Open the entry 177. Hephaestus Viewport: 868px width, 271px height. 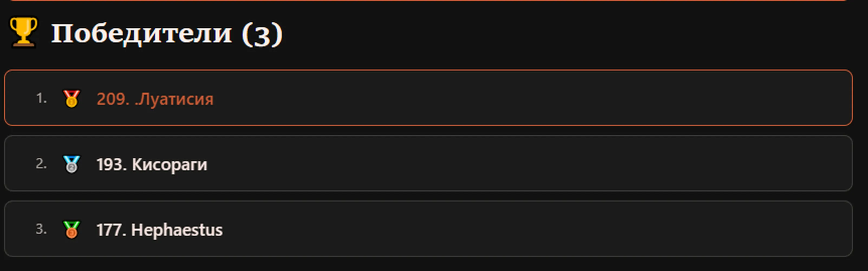(x=160, y=230)
